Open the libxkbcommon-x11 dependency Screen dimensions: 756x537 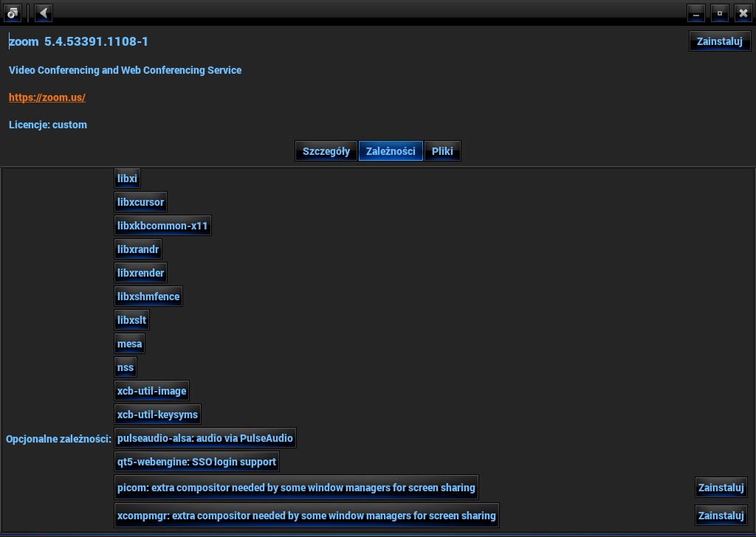162,226
